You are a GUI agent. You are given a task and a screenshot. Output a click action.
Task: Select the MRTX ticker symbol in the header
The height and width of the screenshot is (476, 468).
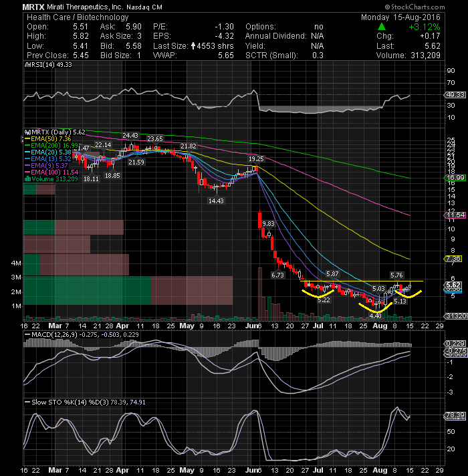[x=33, y=7]
